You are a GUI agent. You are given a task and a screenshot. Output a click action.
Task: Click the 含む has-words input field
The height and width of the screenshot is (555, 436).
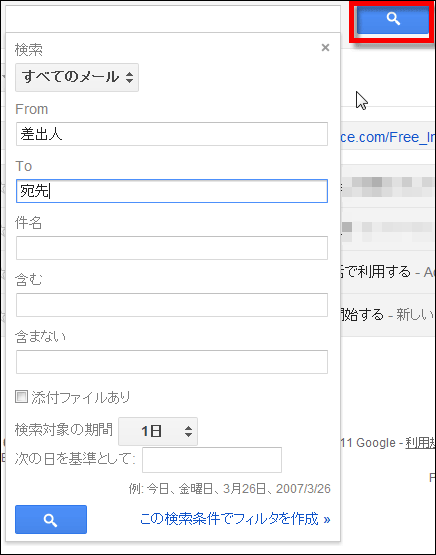172,305
